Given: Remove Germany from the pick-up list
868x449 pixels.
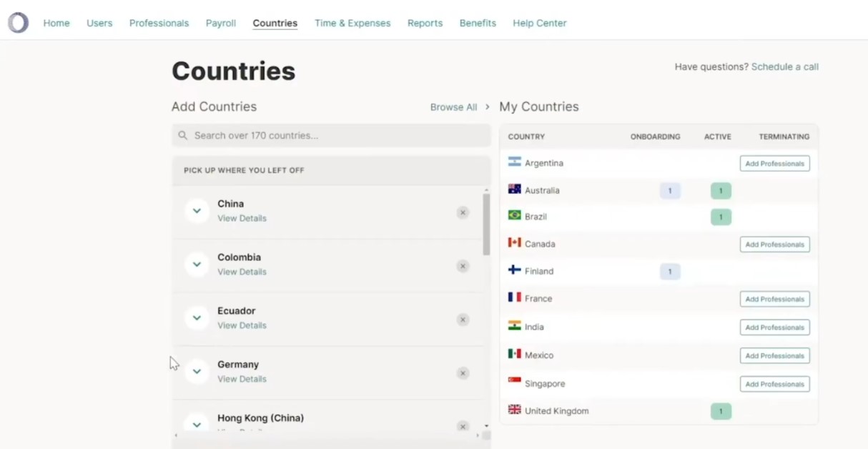Looking at the screenshot, I should 463,373.
